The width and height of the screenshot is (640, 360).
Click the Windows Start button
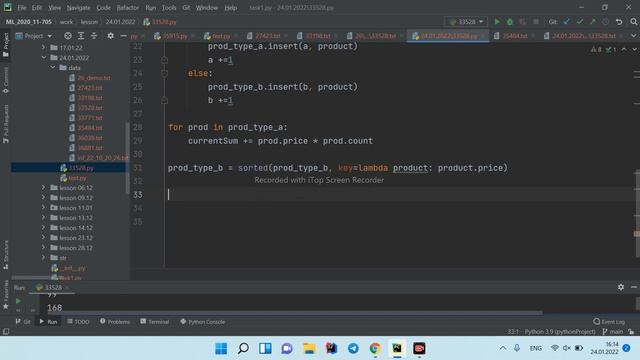point(221,349)
